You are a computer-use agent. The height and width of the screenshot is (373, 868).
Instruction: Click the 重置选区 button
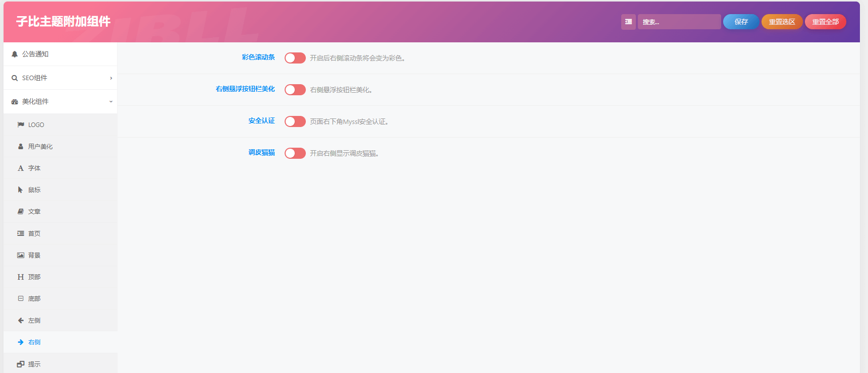[782, 22]
